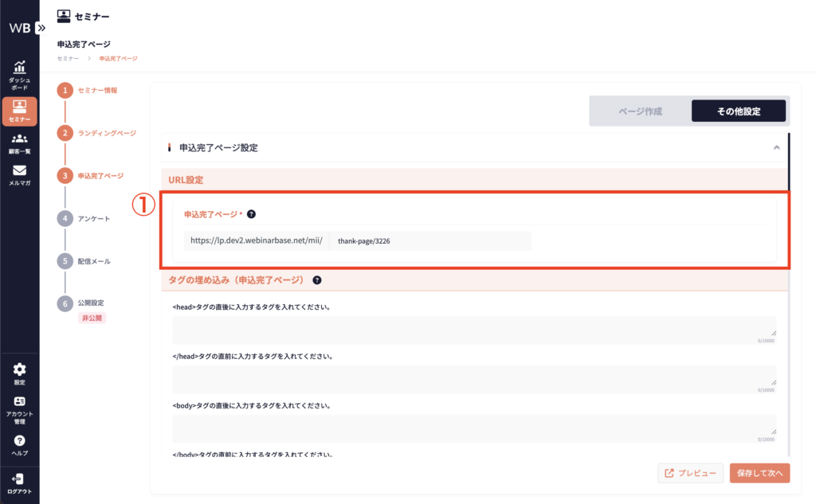Screen dimensions: 816x504
Task: Click the セミナー breadcrumb link
Action: pyautogui.click(x=68, y=59)
